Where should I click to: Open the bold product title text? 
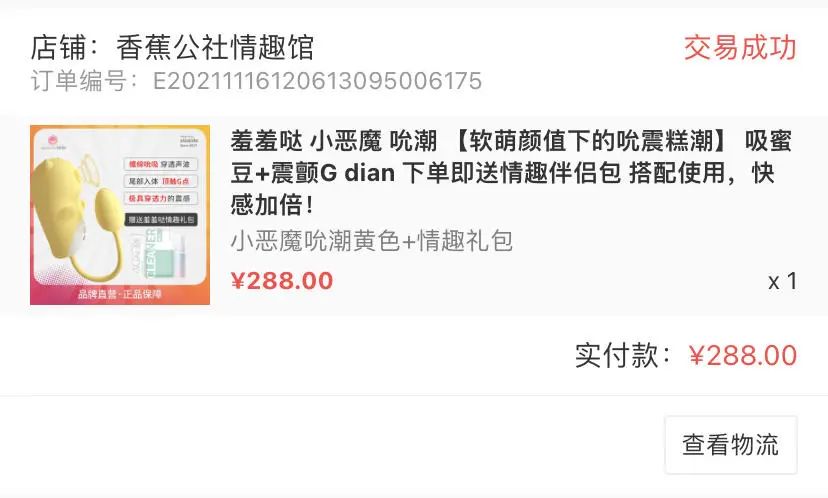pyautogui.click(x=511, y=173)
